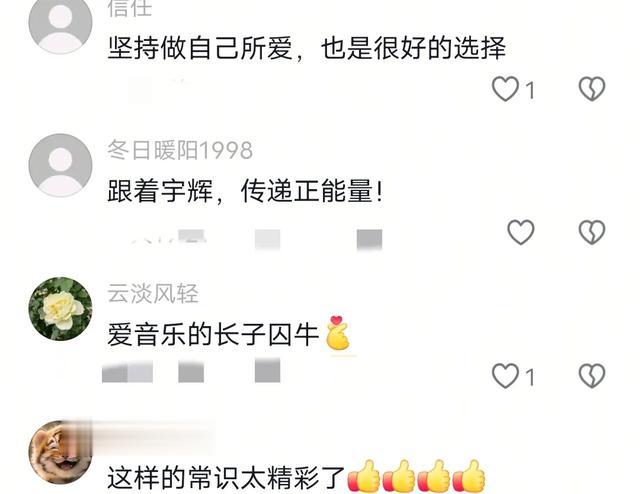Click the finger-heart emoji
The width and height of the screenshot is (640, 494).
click(338, 333)
